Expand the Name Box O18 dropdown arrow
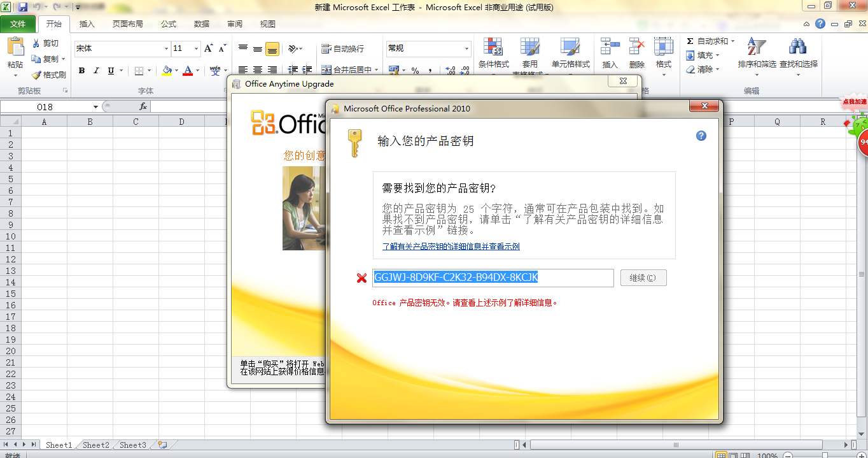This screenshot has width=868, height=458. click(x=95, y=107)
